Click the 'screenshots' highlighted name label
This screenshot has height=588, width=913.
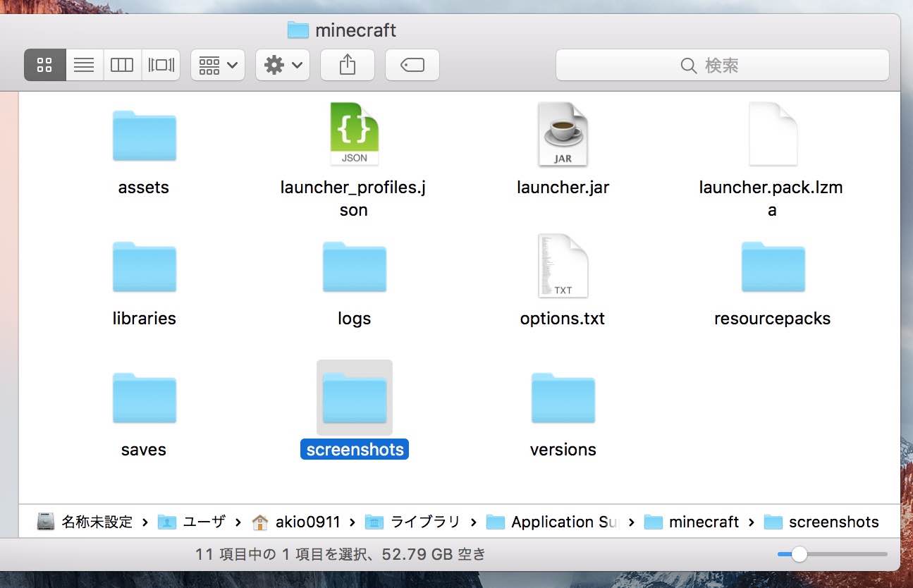pyautogui.click(x=355, y=450)
